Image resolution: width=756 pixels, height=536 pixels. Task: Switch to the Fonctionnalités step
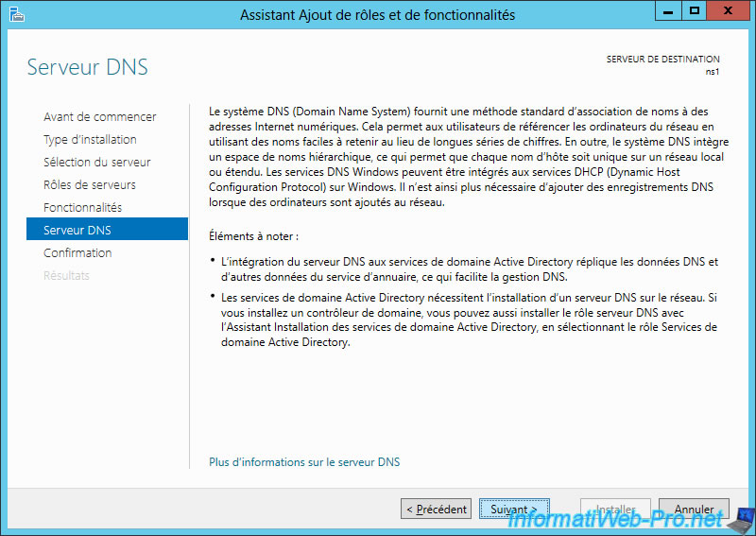(82, 207)
